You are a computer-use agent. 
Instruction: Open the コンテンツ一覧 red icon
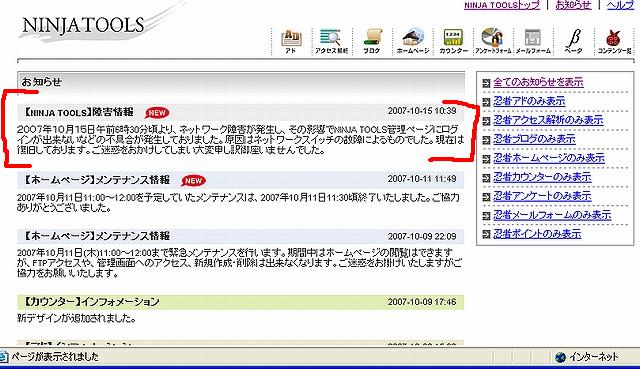pos(614,41)
